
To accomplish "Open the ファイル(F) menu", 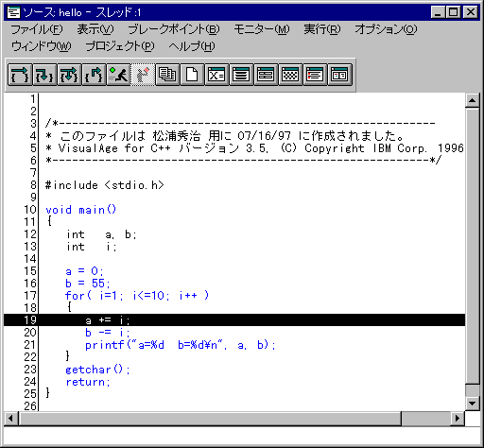I will tap(37, 29).
